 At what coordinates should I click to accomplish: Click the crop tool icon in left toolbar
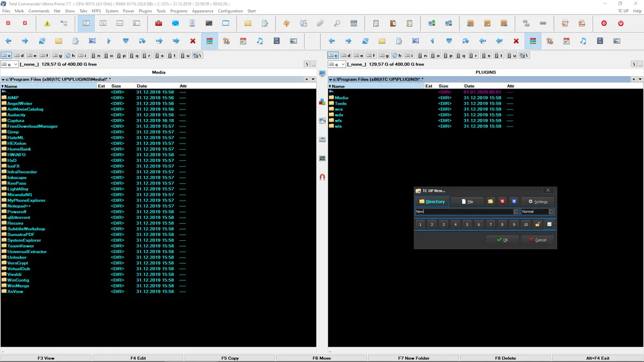click(226, 41)
